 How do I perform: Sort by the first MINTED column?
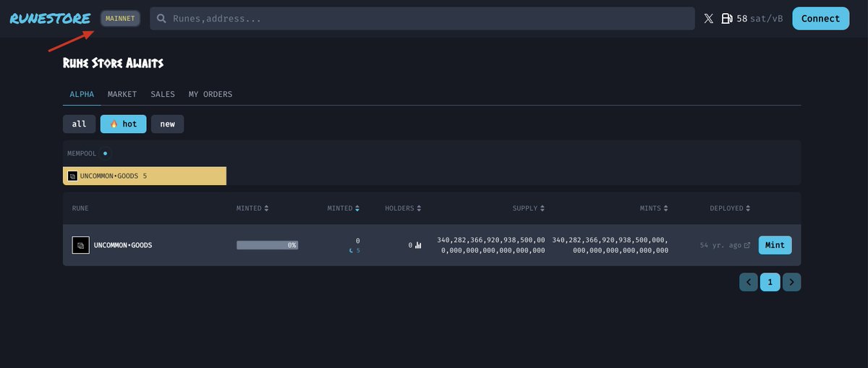(x=252, y=208)
